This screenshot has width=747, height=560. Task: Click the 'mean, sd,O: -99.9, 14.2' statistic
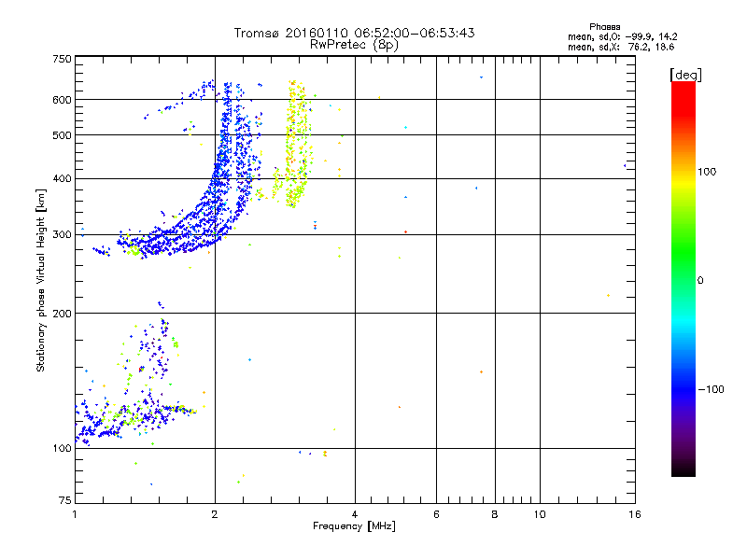(x=622, y=36)
